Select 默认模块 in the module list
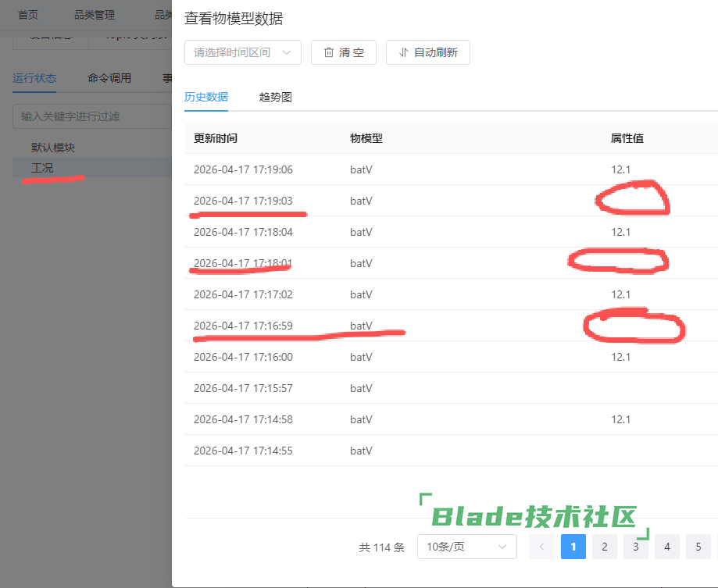718x588 pixels. point(53,148)
